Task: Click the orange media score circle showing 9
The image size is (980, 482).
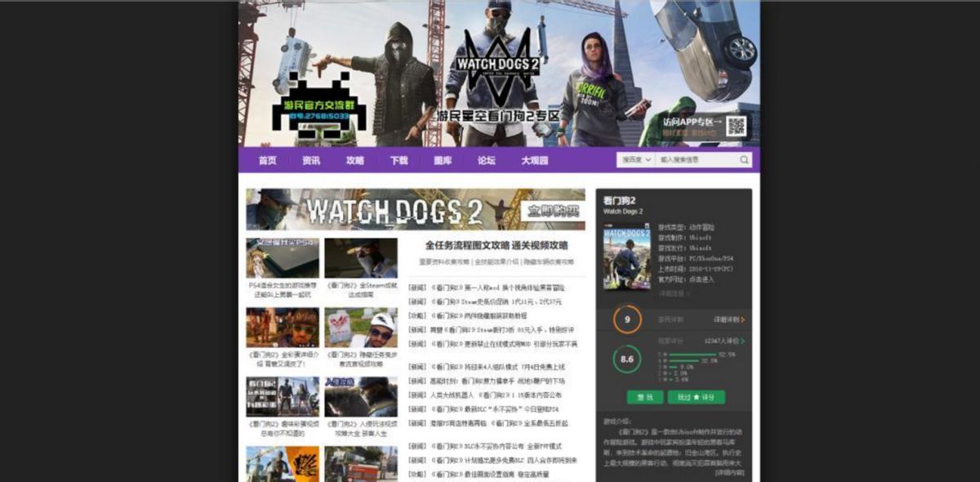Action: tap(628, 319)
